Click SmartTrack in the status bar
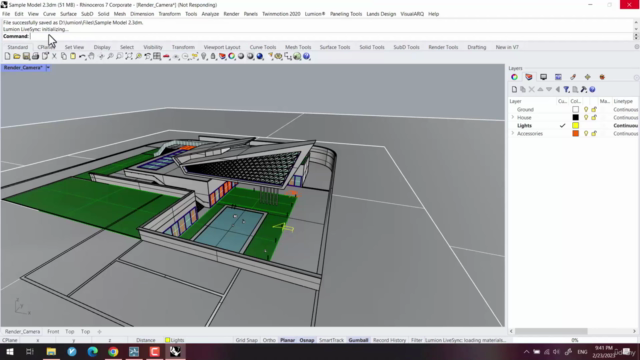 331,340
